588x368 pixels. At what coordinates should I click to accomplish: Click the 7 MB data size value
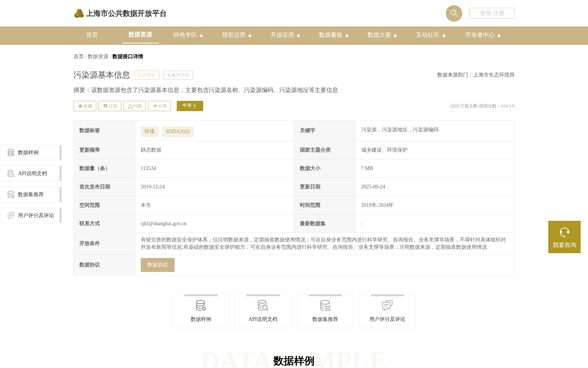pos(367,169)
